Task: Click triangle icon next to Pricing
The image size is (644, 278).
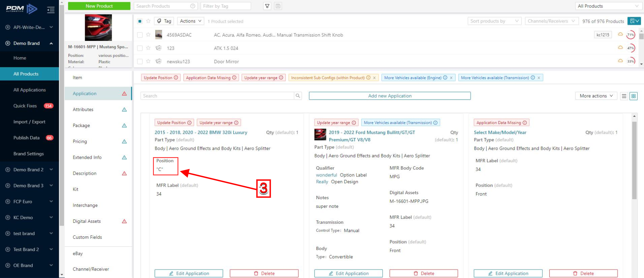Action: [124, 141]
